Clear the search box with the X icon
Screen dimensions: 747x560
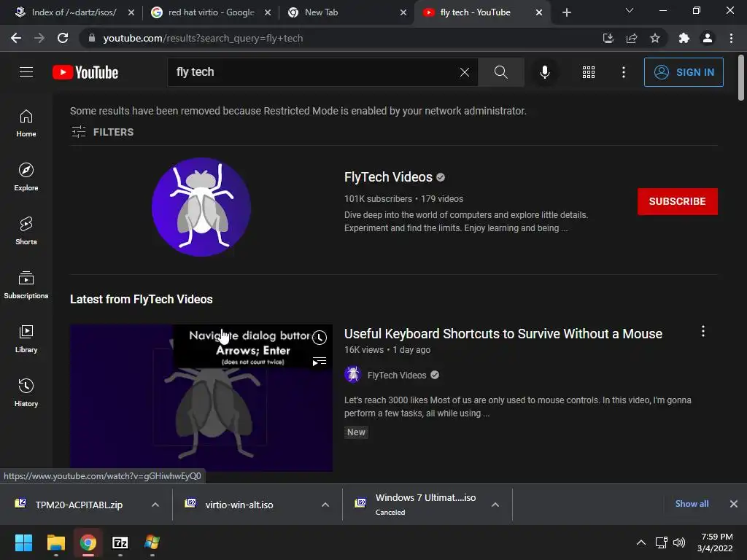click(x=465, y=72)
